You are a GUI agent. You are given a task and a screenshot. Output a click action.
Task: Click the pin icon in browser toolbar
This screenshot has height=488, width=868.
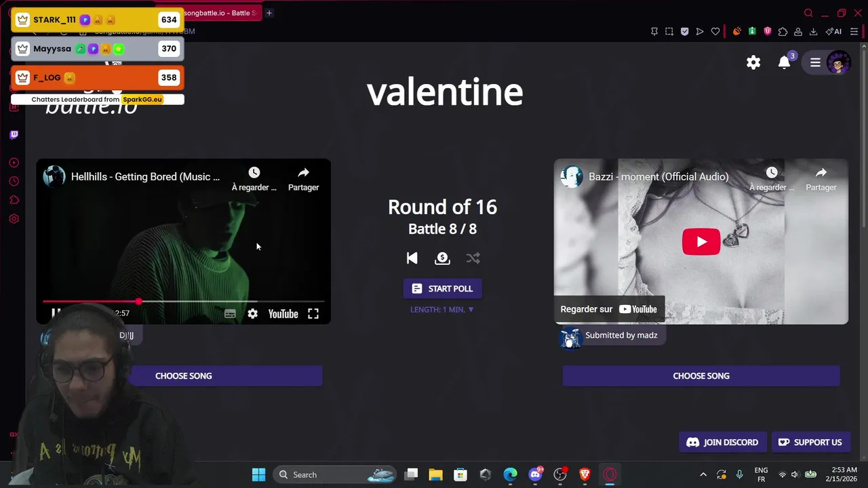654,31
